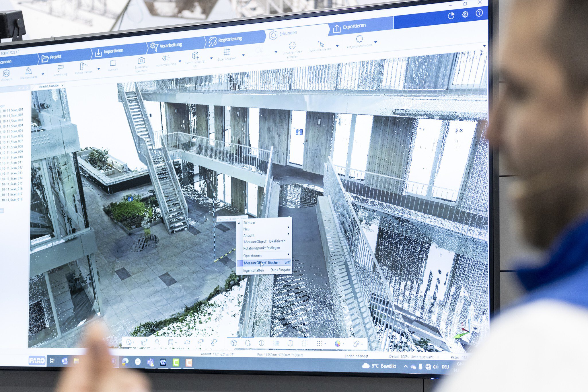588x392 pixels.
Task: Open Eigenschaften from the context menu
Action: [x=264, y=270]
